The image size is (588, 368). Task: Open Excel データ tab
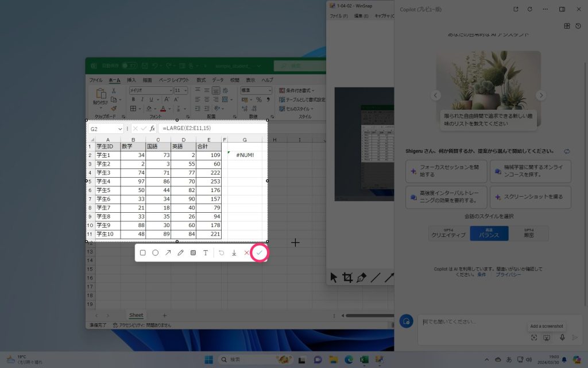[x=218, y=80]
